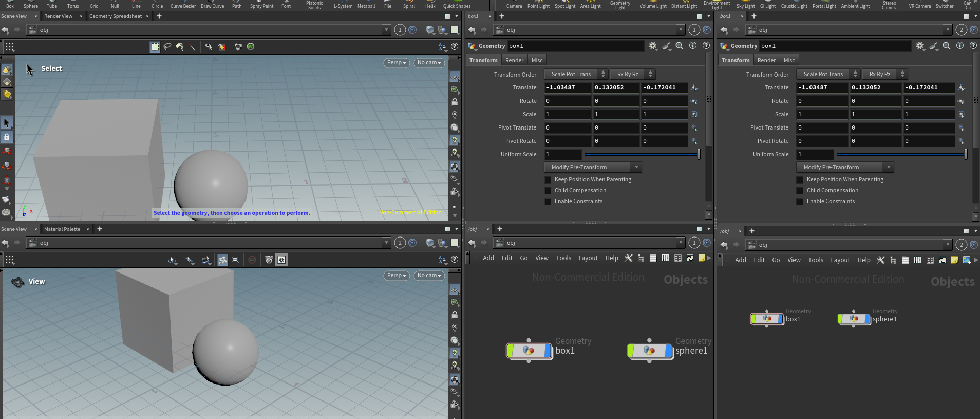Click the render region icon in lower viewport toolbar

pos(236,260)
